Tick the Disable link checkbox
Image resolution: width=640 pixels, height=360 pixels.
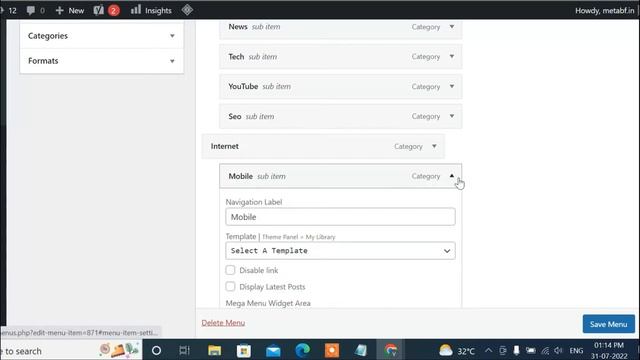click(230, 270)
